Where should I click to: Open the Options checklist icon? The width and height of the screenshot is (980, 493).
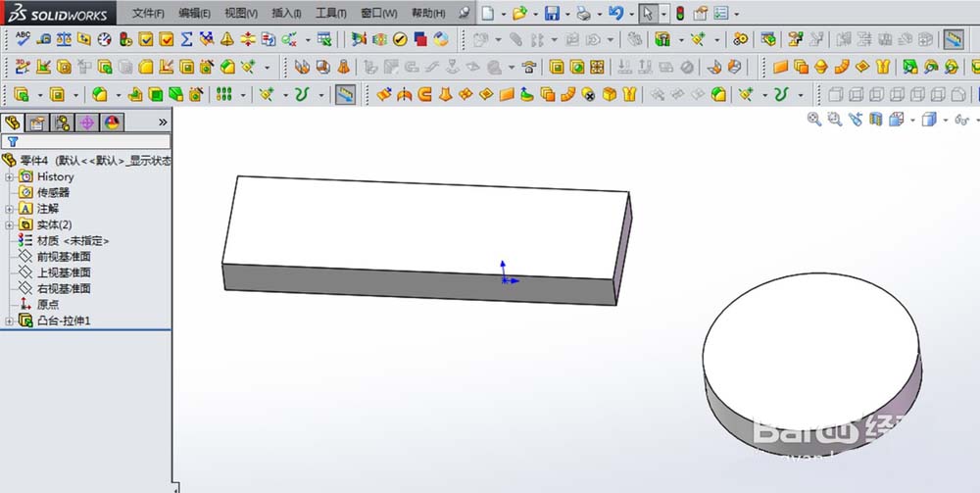720,13
